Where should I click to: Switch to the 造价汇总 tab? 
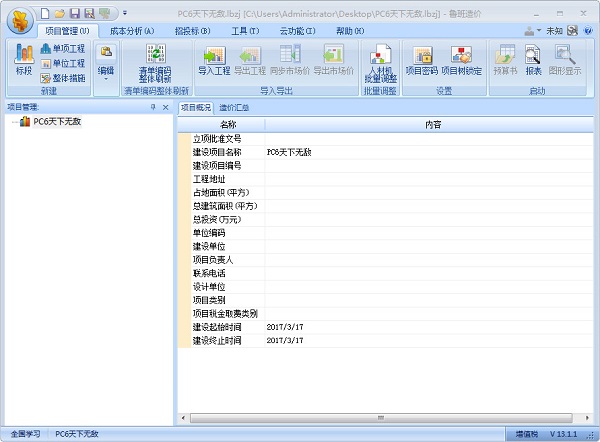click(x=234, y=108)
